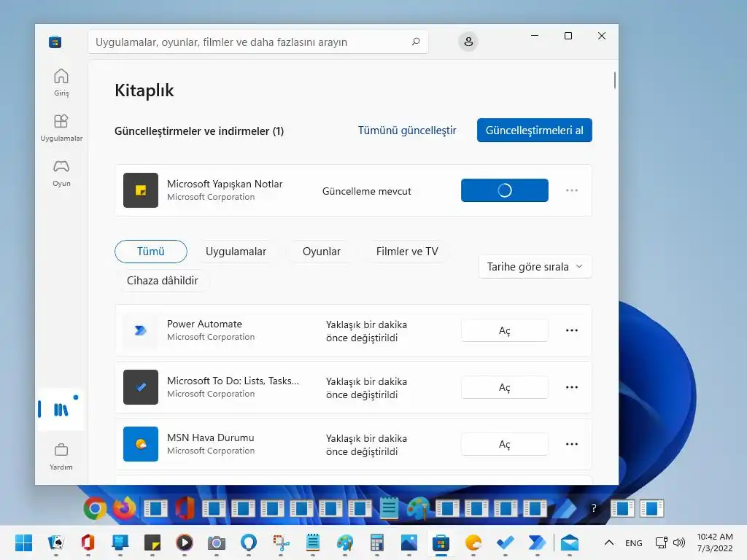Open the Oyun gaming section
The image size is (747, 560).
(61, 173)
